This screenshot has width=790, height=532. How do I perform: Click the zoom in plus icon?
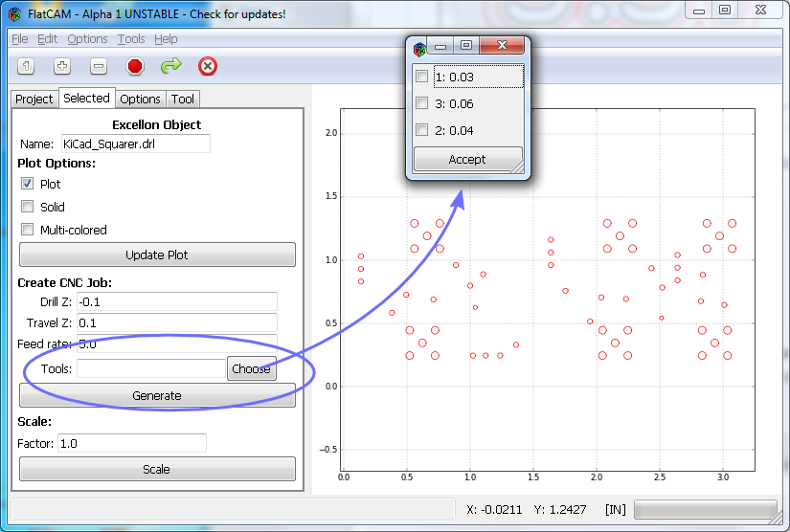pos(62,66)
